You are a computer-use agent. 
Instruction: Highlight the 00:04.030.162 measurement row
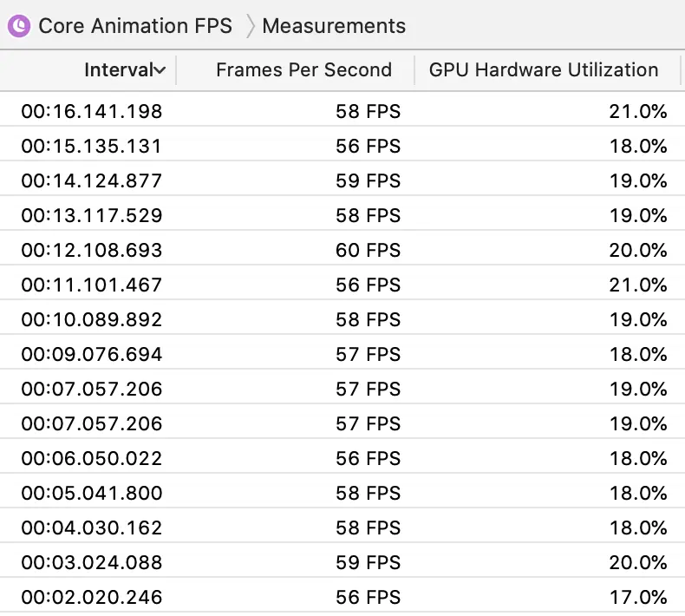92,528
